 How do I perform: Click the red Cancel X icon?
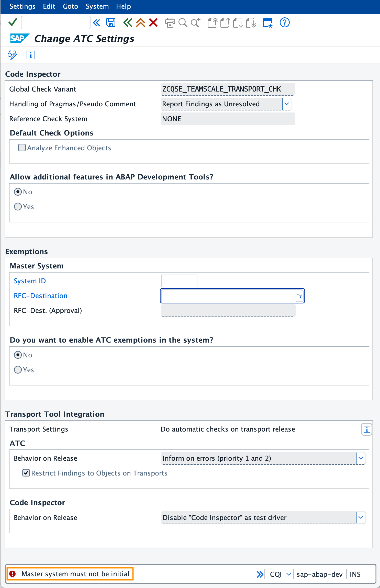click(x=153, y=23)
